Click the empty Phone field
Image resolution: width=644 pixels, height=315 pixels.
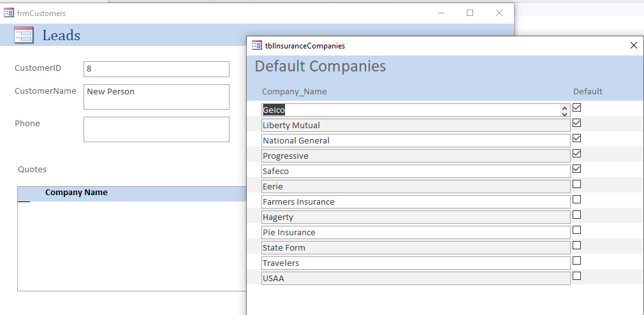(x=156, y=129)
